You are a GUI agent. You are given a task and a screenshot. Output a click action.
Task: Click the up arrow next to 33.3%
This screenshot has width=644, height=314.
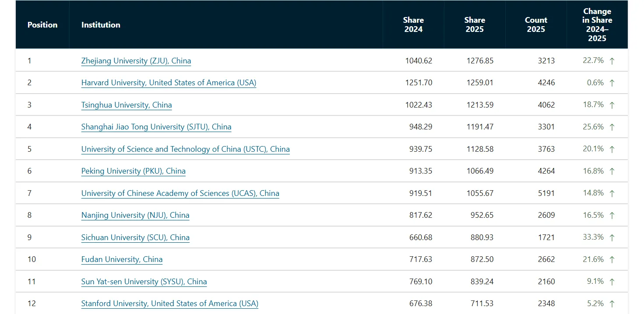tap(612, 237)
